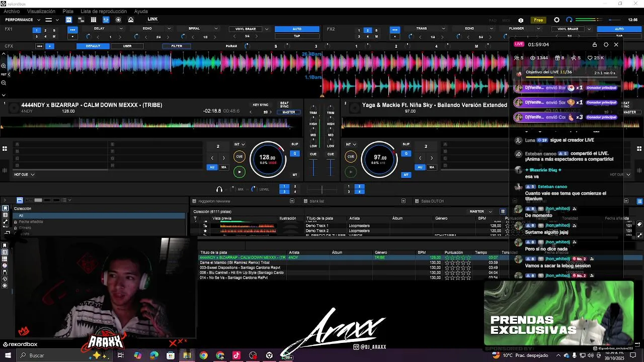Select All in the Colección tree

(x=99, y=215)
